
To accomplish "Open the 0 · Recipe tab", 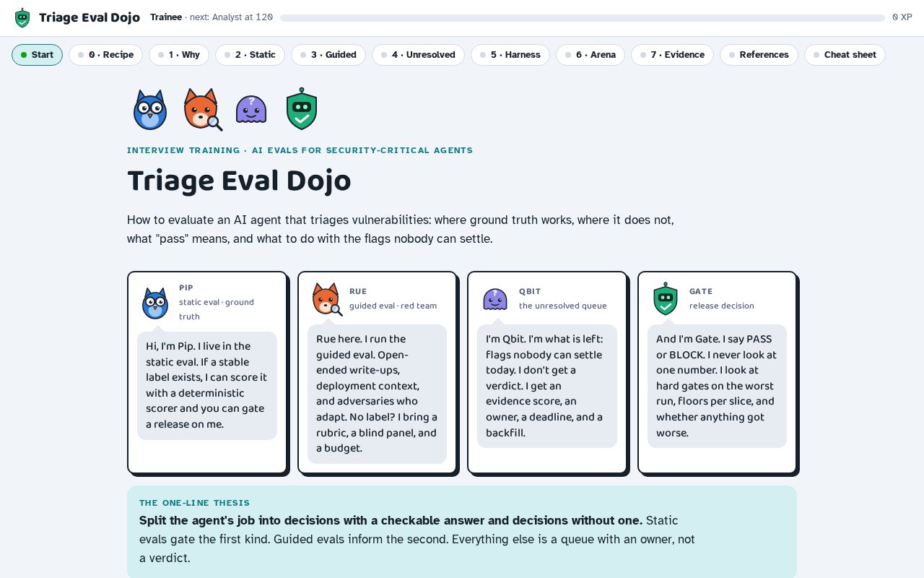I will 105,55.
